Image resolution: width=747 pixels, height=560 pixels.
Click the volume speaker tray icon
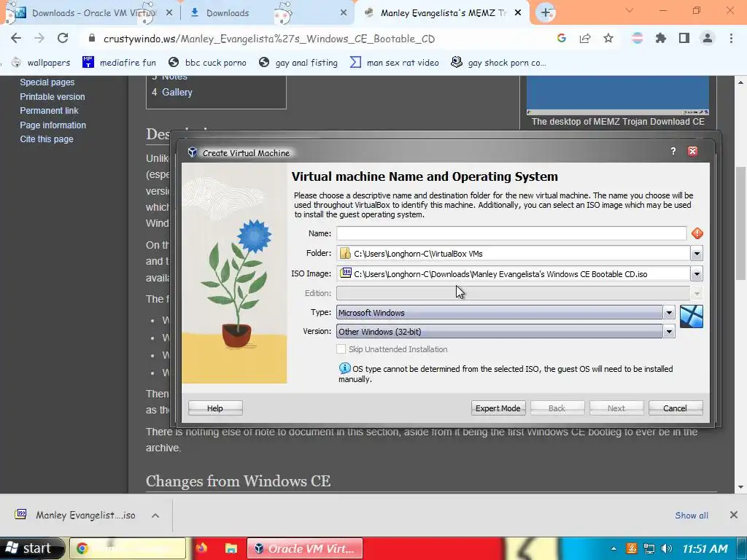[x=667, y=548]
